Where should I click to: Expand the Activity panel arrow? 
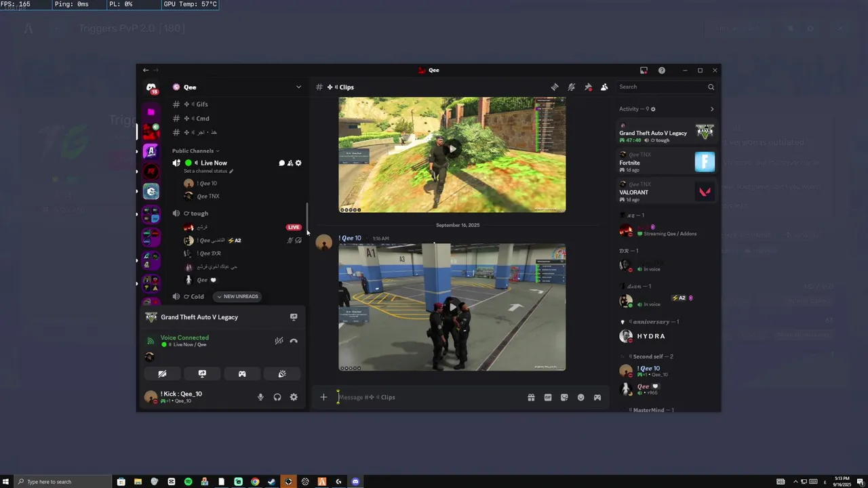click(x=712, y=109)
